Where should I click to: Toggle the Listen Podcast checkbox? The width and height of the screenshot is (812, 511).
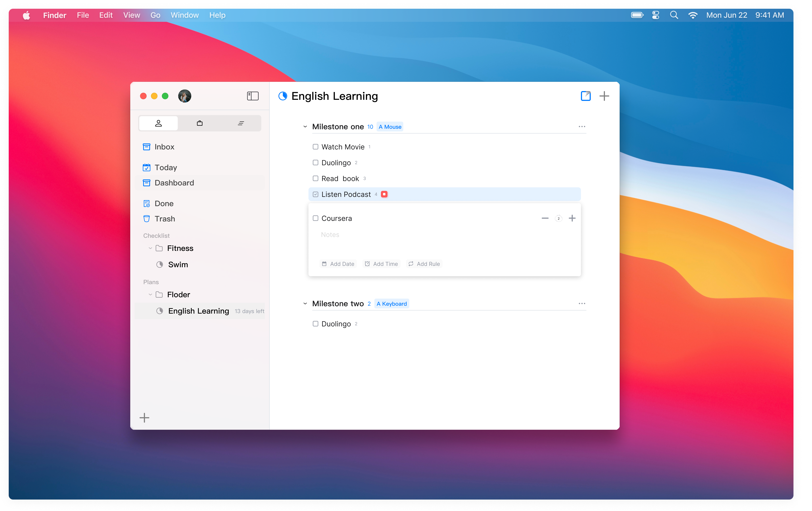[x=315, y=194]
